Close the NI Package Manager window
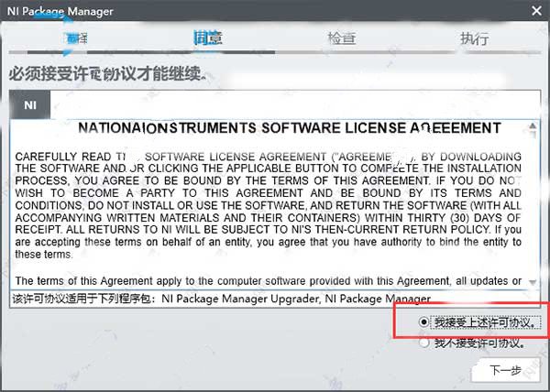The width and height of the screenshot is (550, 392). (536, 10)
